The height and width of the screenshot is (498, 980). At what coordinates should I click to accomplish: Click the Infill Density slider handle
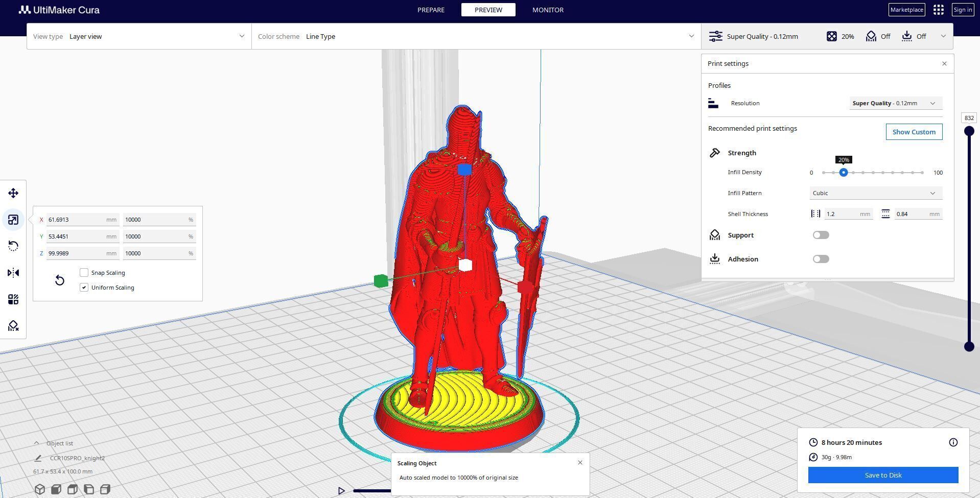[x=844, y=173]
